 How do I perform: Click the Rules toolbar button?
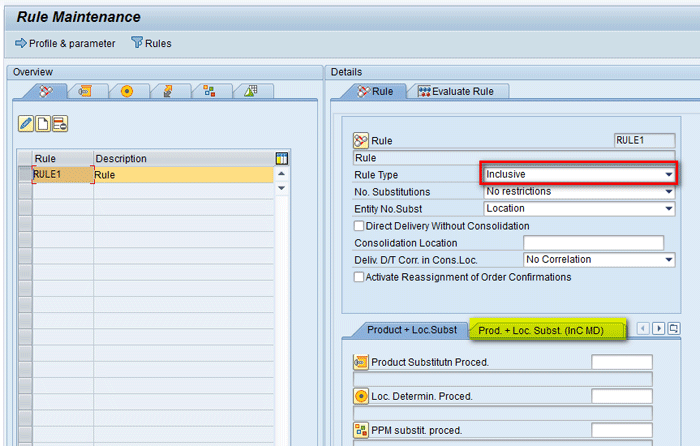point(151,43)
